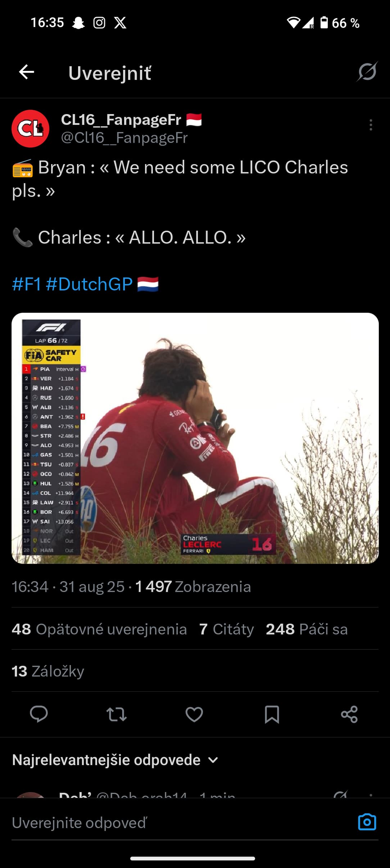The width and height of the screenshot is (390, 868).
Task: Open the Leclerc photo attached to post
Action: [195, 438]
